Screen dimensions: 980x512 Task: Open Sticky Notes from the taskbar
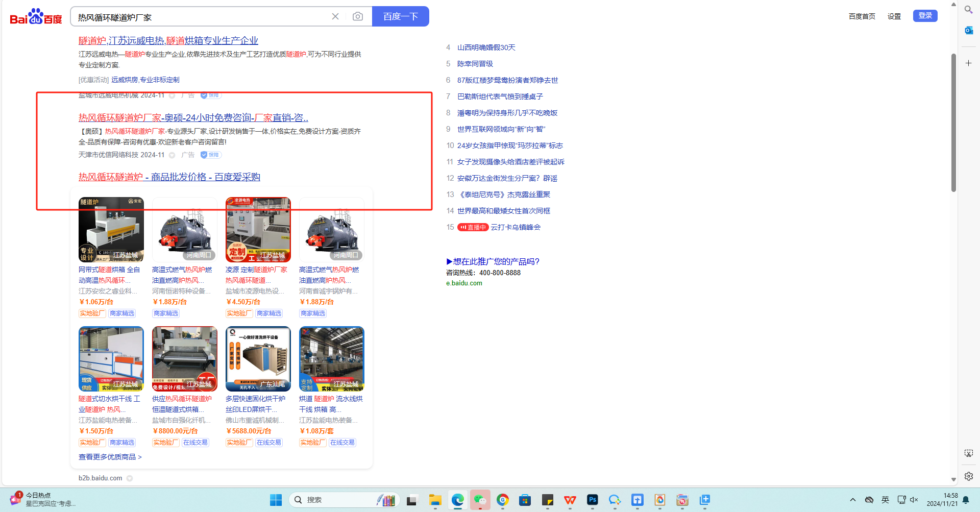[x=548, y=500]
